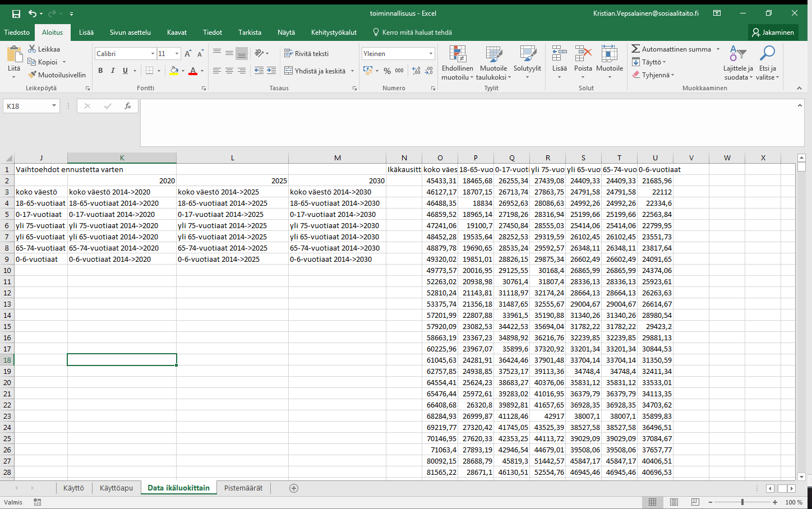Add a new sheet with plus button
The width and height of the screenshot is (812, 509).
[294, 488]
